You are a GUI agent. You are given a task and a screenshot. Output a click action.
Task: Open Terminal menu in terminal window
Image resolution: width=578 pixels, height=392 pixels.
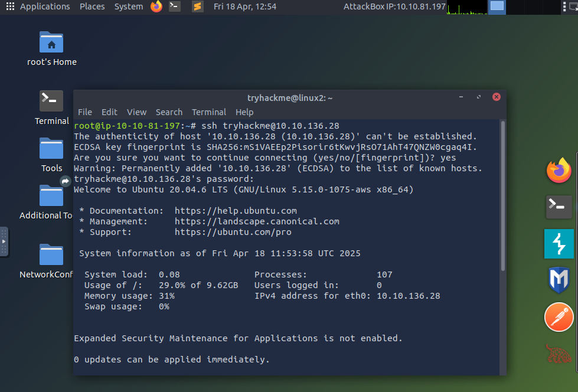(208, 112)
